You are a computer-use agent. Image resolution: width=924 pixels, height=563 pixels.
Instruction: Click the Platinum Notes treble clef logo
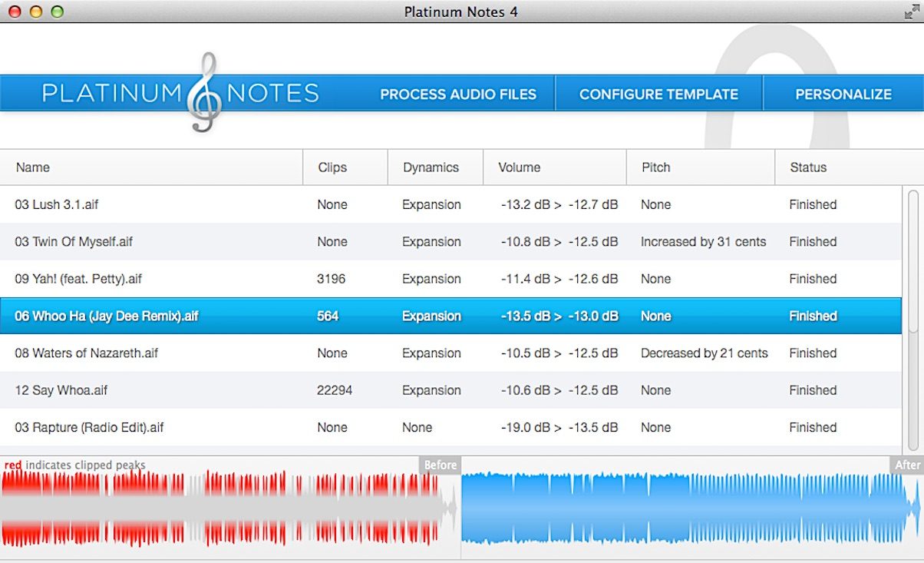(x=203, y=93)
